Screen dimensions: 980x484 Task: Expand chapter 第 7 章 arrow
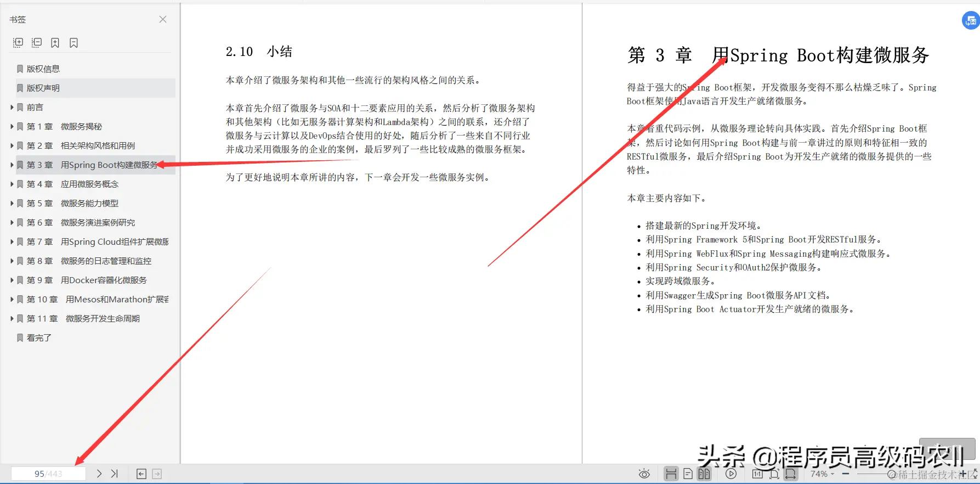[x=12, y=241]
